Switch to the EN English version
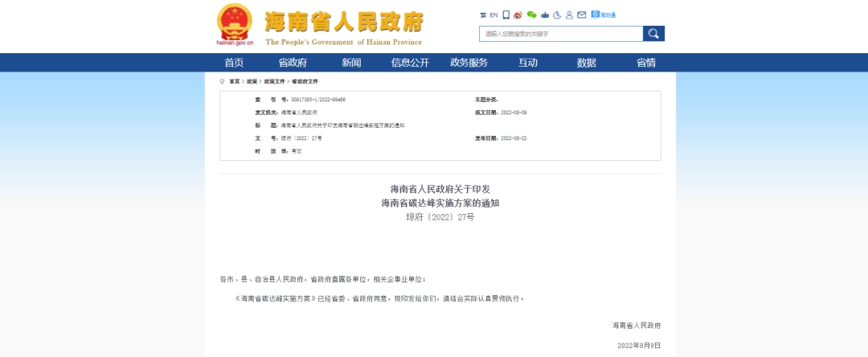Image resolution: width=868 pixels, height=357 pixels. pos(493,14)
